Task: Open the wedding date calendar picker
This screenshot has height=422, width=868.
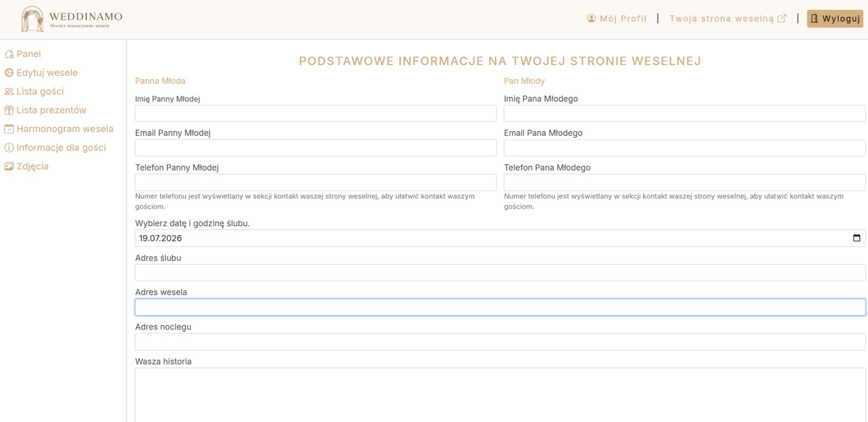Action: [856, 238]
